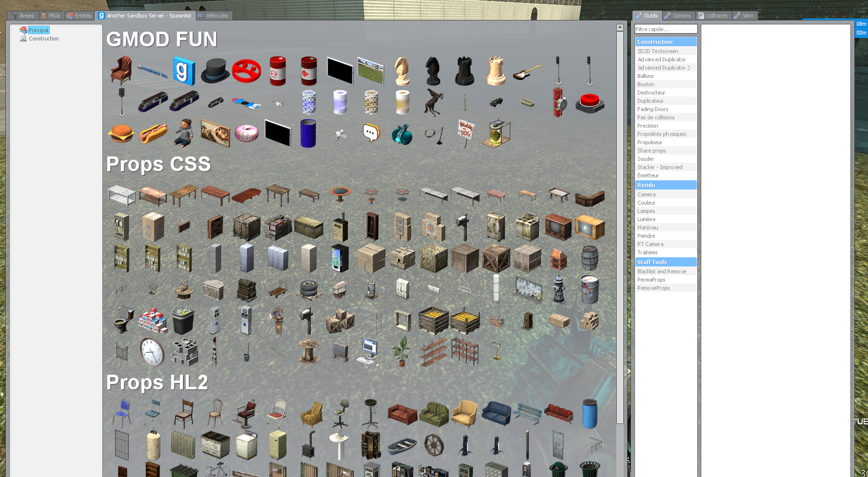Open the RemoveProps staff tool
868x477 pixels.
coord(653,287)
